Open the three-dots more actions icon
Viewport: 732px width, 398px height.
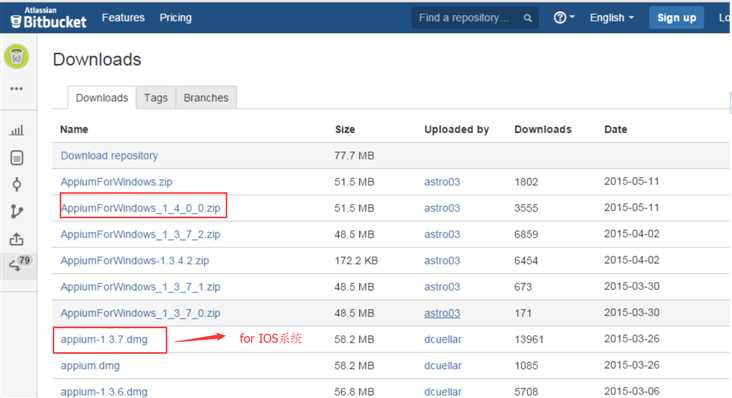tap(16, 89)
